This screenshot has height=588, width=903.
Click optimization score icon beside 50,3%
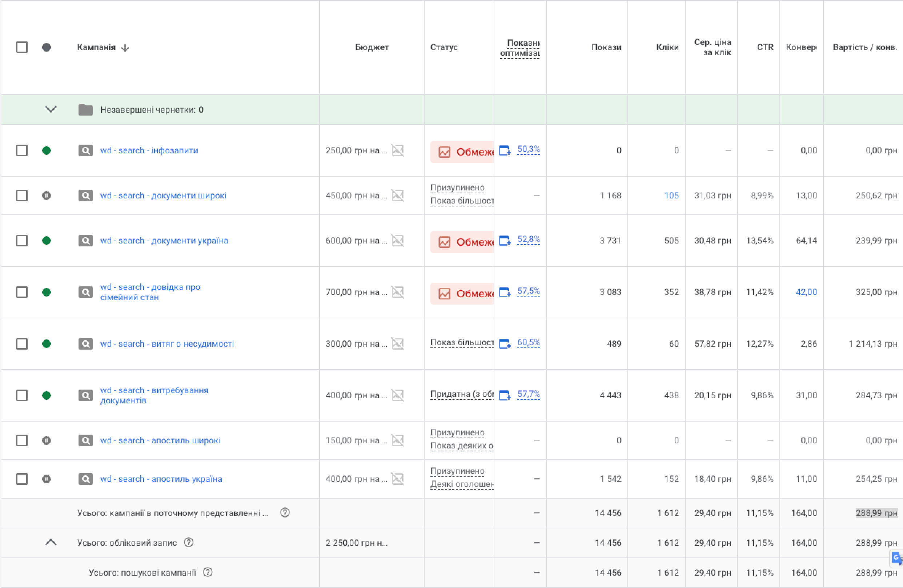[505, 150]
